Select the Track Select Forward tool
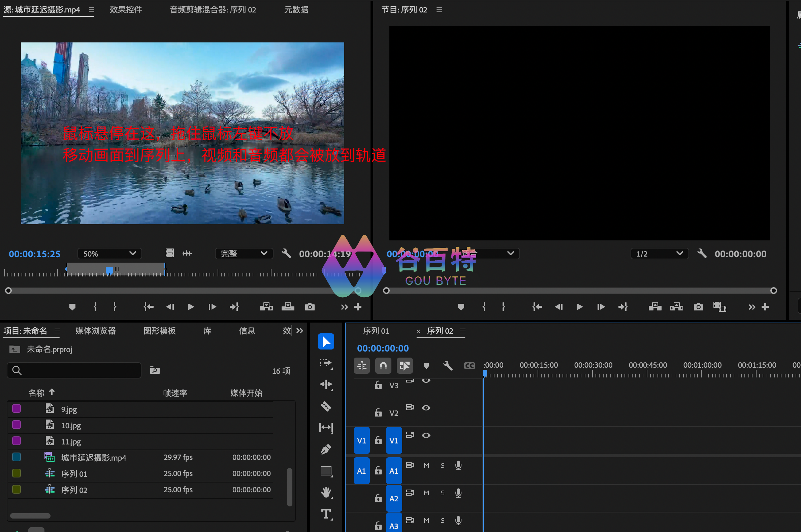The height and width of the screenshot is (532, 801). pos(326,363)
